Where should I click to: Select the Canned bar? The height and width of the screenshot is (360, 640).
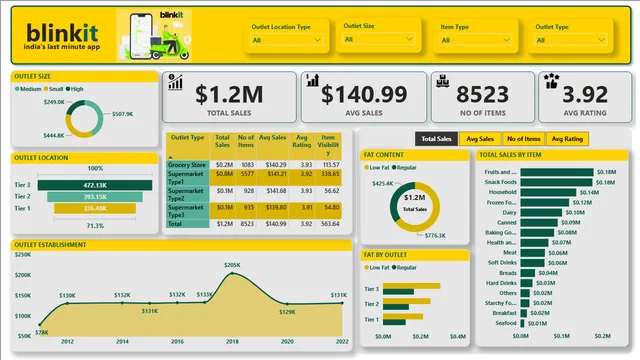(539, 222)
